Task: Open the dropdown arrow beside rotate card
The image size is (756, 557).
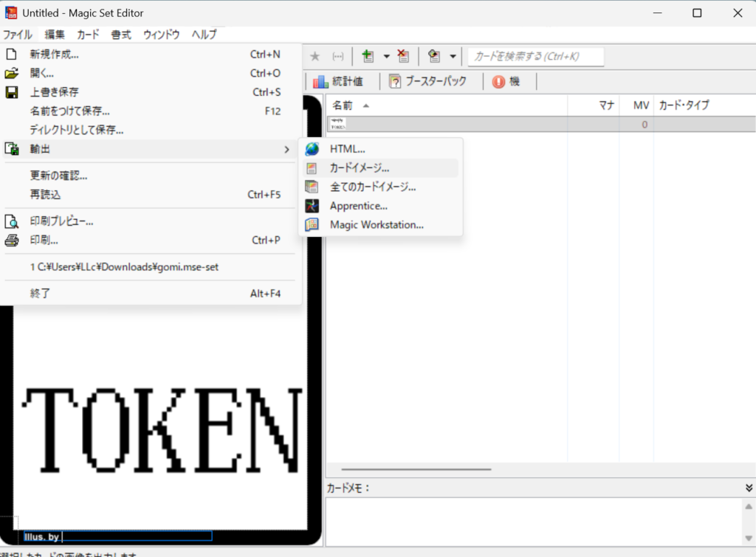Action: pos(453,57)
